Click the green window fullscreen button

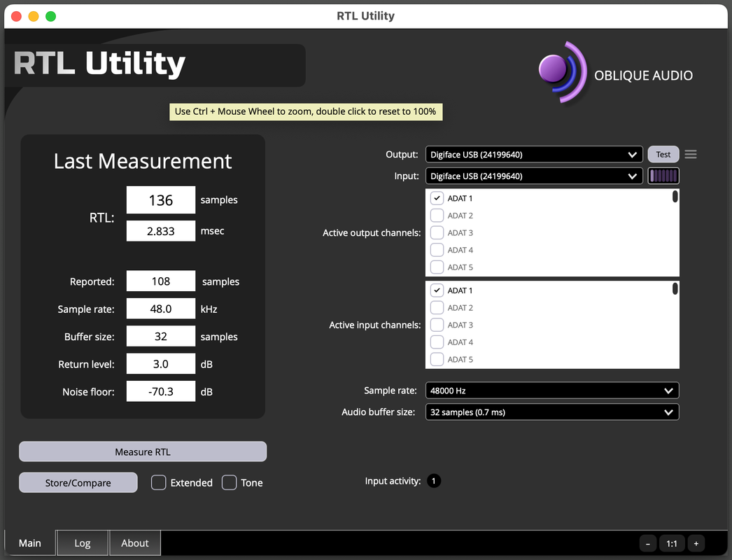(51, 16)
